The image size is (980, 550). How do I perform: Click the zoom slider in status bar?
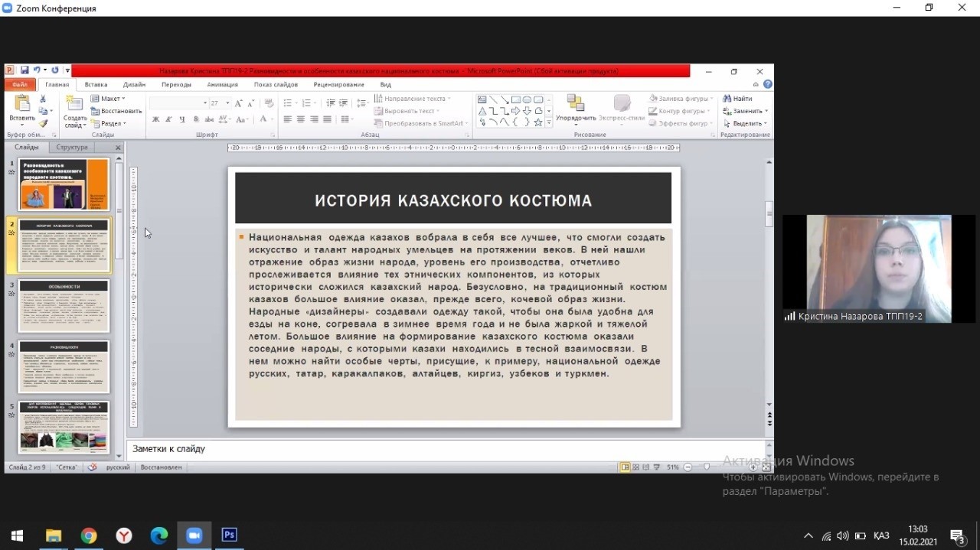[x=706, y=467]
